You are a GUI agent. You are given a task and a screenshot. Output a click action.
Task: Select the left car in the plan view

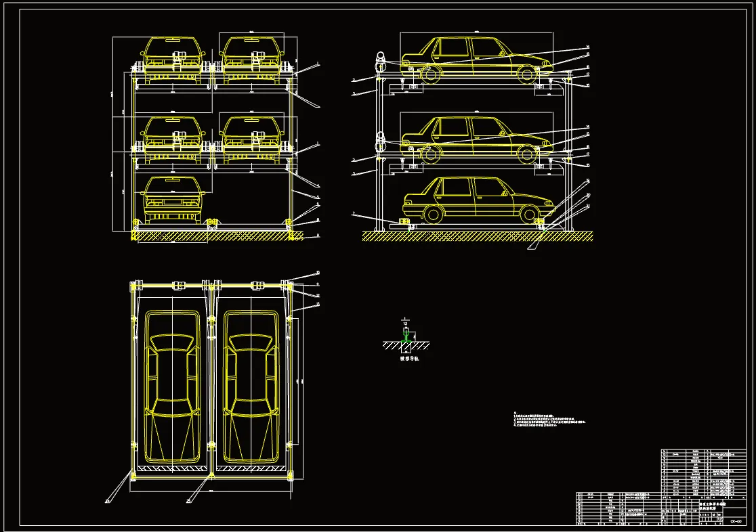(173, 388)
